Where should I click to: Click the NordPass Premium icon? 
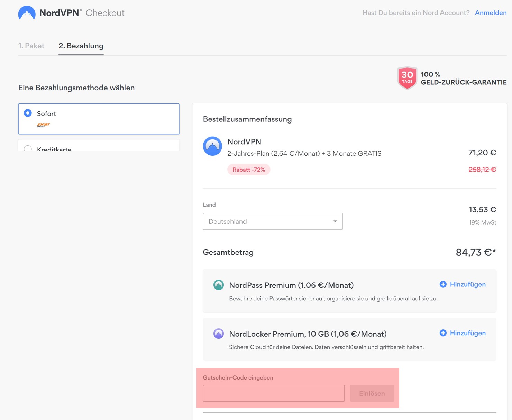point(219,285)
